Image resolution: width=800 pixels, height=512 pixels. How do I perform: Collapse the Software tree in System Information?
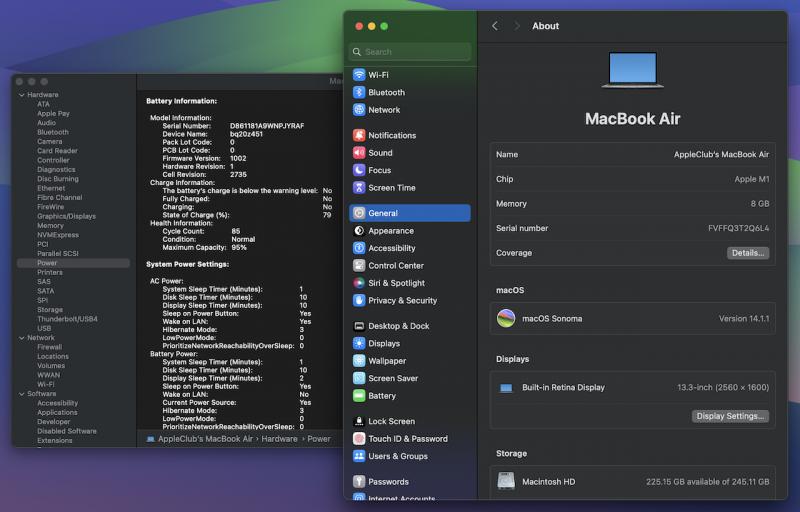(x=21, y=394)
